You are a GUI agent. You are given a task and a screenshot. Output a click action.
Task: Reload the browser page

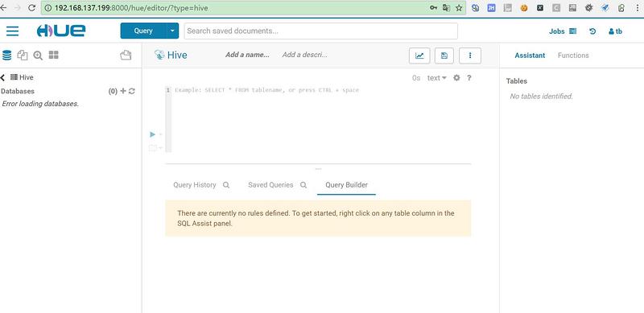click(31, 8)
